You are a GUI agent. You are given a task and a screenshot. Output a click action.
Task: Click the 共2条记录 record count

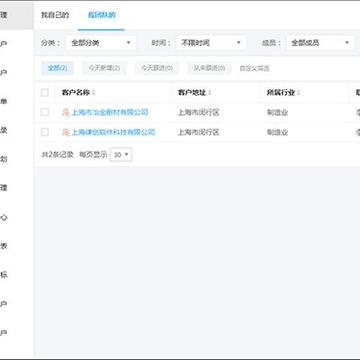click(57, 155)
